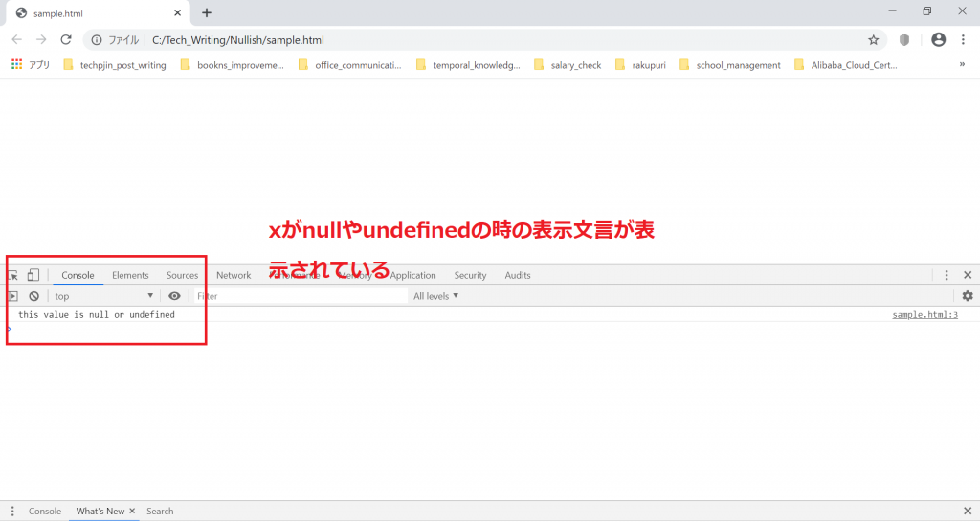This screenshot has height=523, width=980.
Task: Open the sample.html:3 source link
Action: coord(924,314)
